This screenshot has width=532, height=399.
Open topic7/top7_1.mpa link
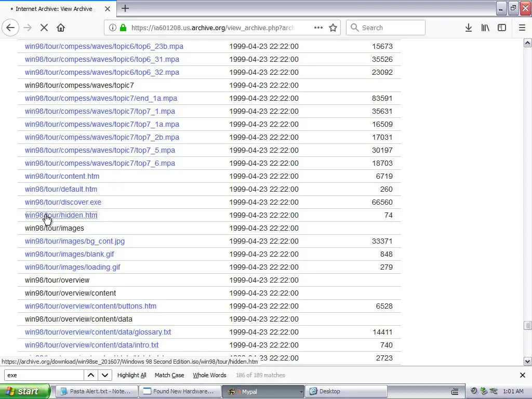[100, 111]
